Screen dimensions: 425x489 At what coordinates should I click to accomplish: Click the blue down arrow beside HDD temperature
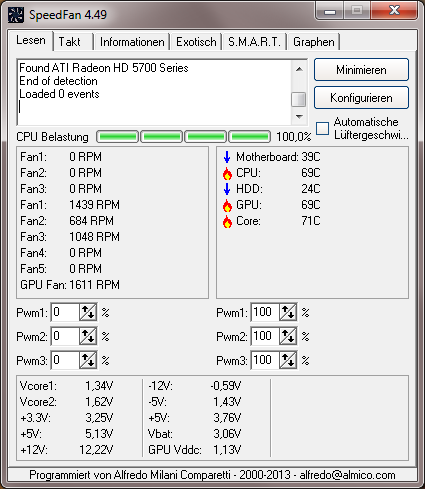227,189
